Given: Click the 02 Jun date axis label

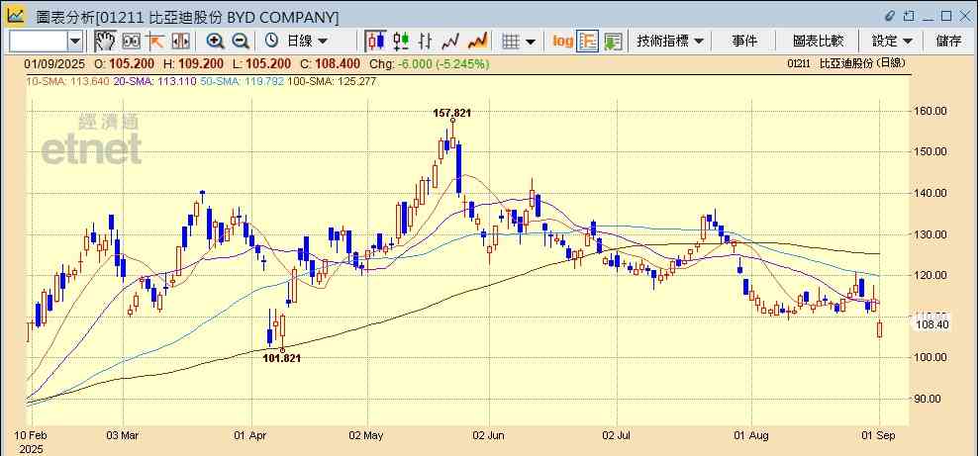Looking at the screenshot, I should coord(489,435).
